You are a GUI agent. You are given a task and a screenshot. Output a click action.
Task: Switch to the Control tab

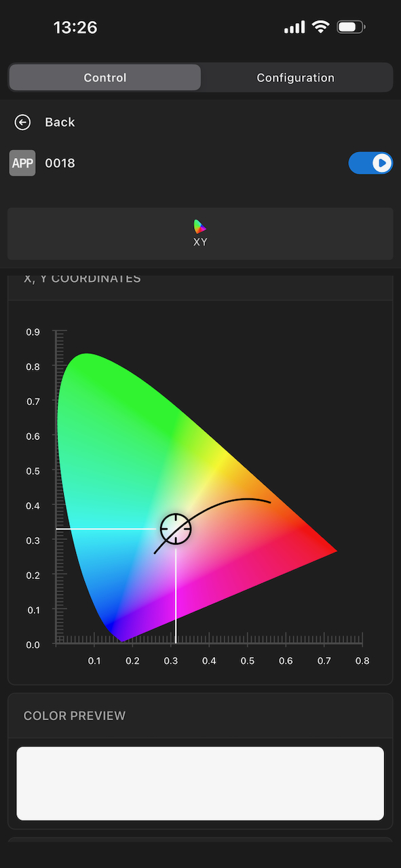105,77
